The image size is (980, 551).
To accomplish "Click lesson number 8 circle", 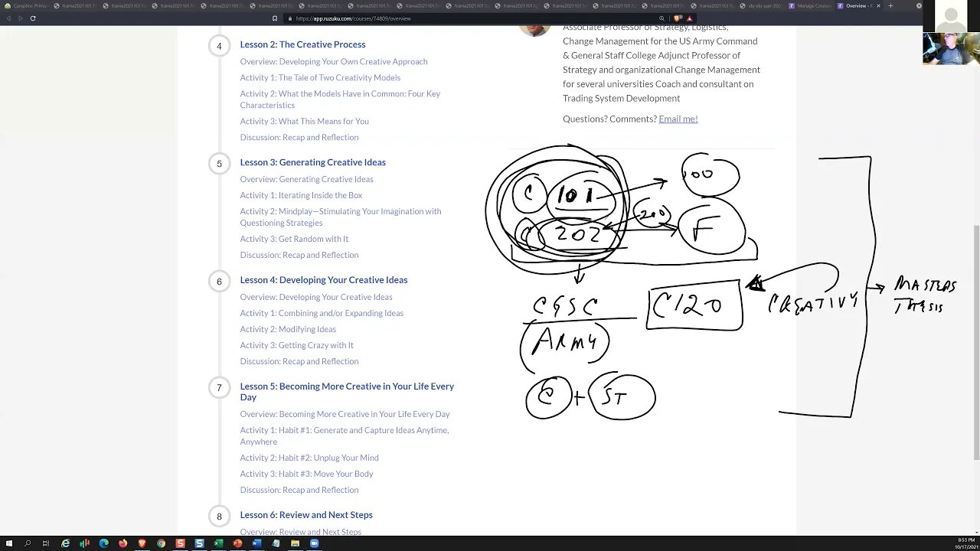I will (x=219, y=517).
